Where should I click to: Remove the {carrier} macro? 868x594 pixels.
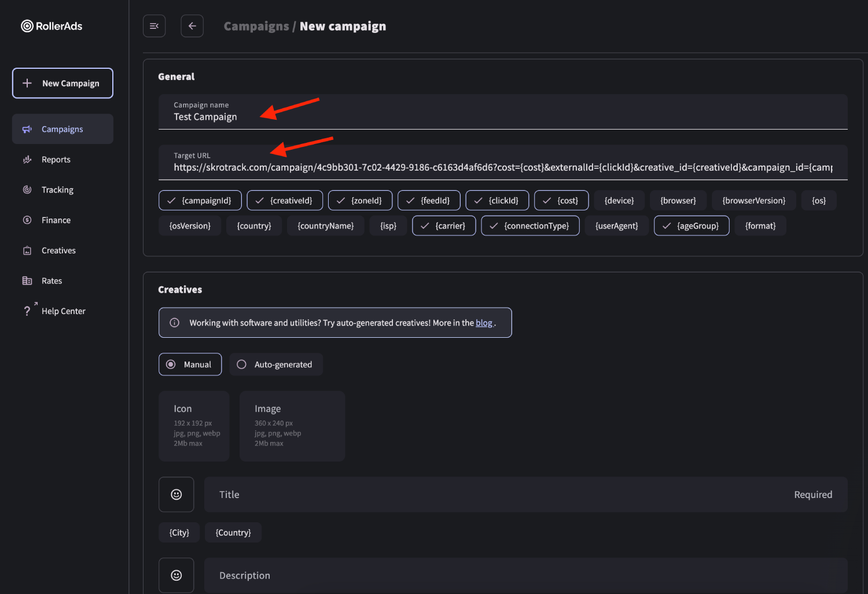[x=444, y=226]
